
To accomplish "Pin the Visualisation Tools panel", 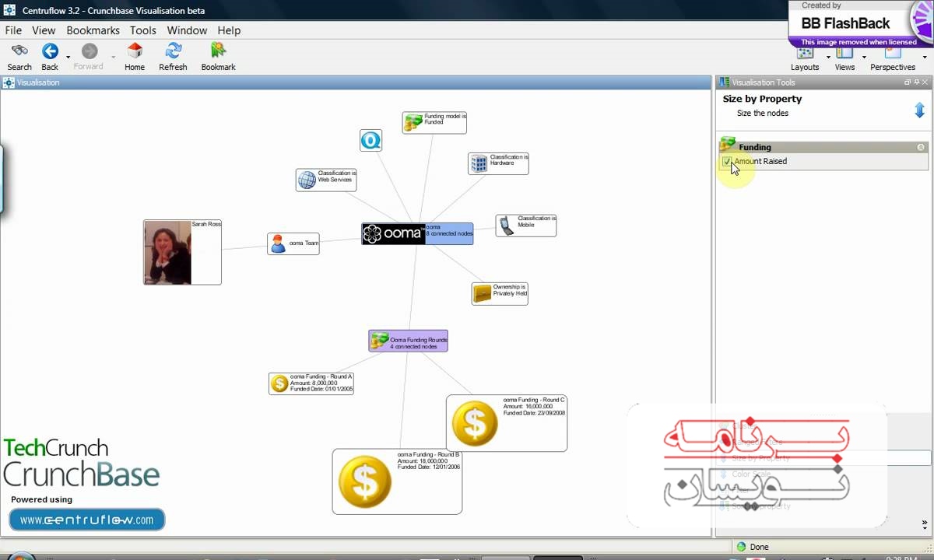I will click(x=916, y=82).
